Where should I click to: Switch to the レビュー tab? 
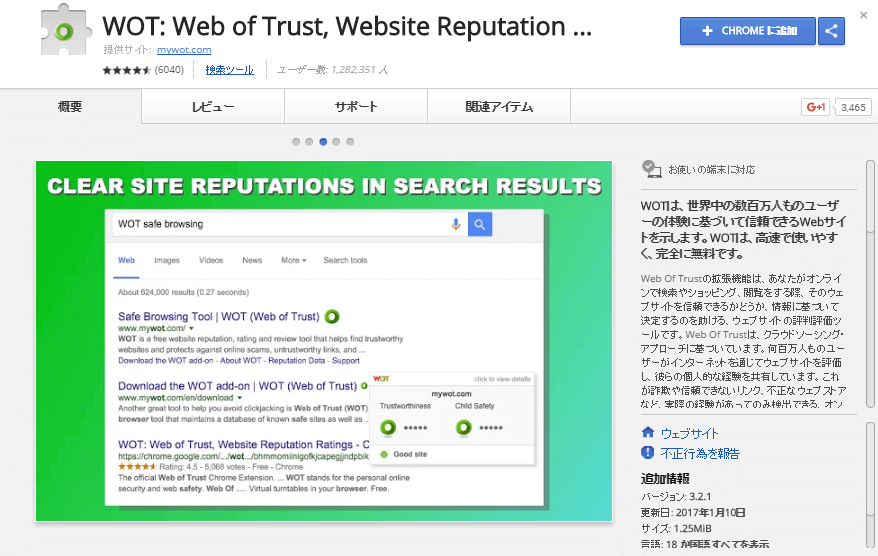click(213, 106)
